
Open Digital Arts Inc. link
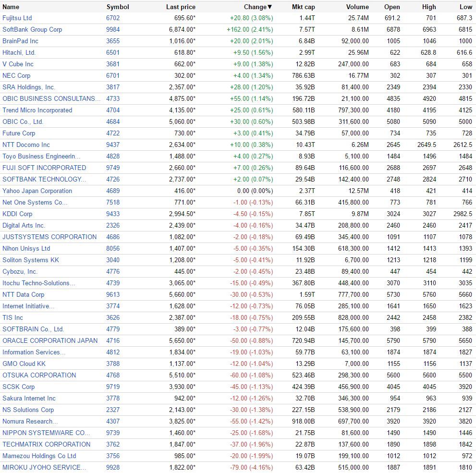[24, 225]
